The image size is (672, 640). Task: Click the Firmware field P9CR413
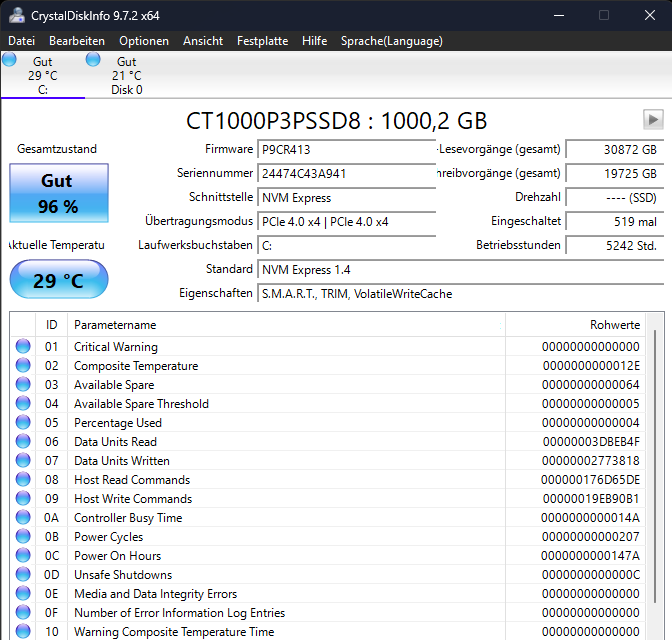[x=346, y=150]
